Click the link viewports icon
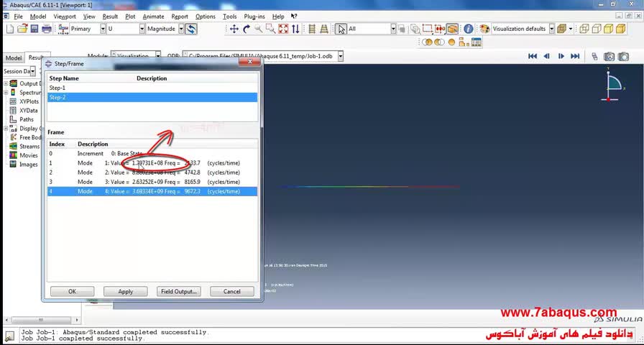Image resolution: width=644 pixels, height=345 pixels. coord(594,57)
